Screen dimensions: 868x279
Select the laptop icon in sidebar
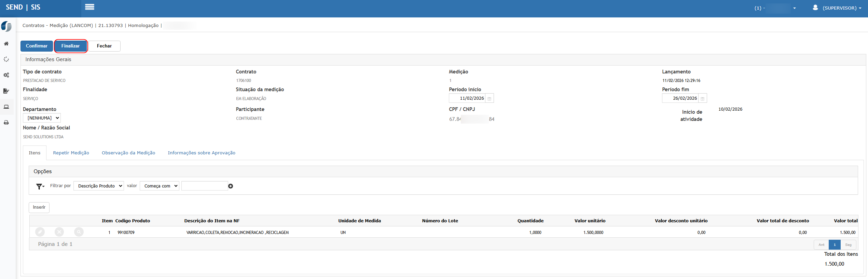pyautogui.click(x=6, y=107)
